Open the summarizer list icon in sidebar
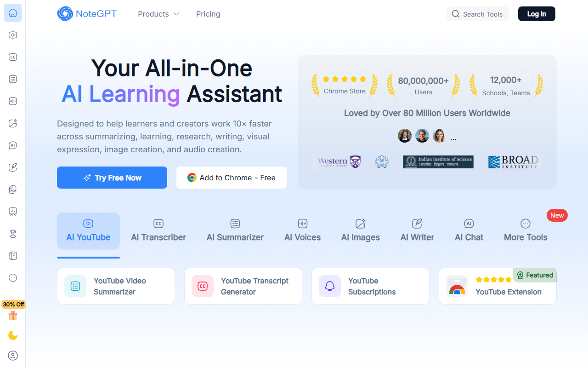 [13, 79]
